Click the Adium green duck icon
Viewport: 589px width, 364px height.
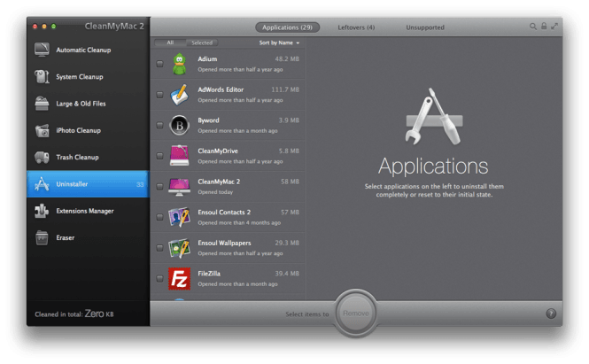180,64
